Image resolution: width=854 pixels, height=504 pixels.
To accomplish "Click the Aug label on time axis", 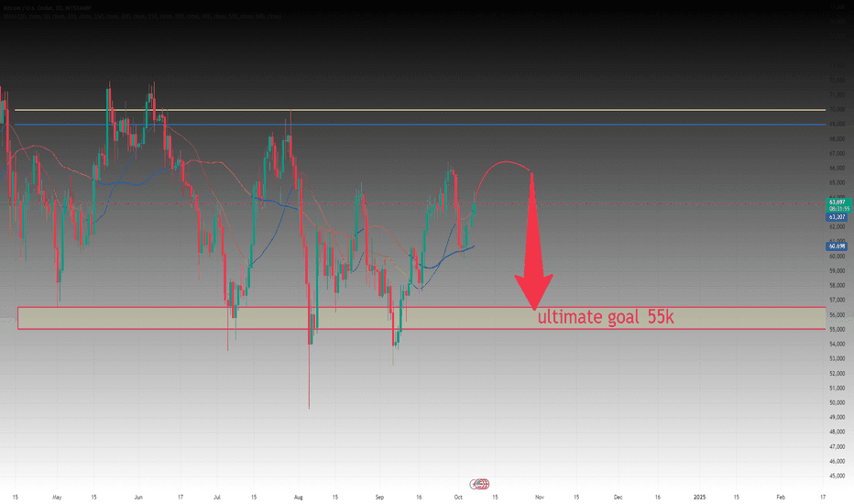I will tap(298, 497).
